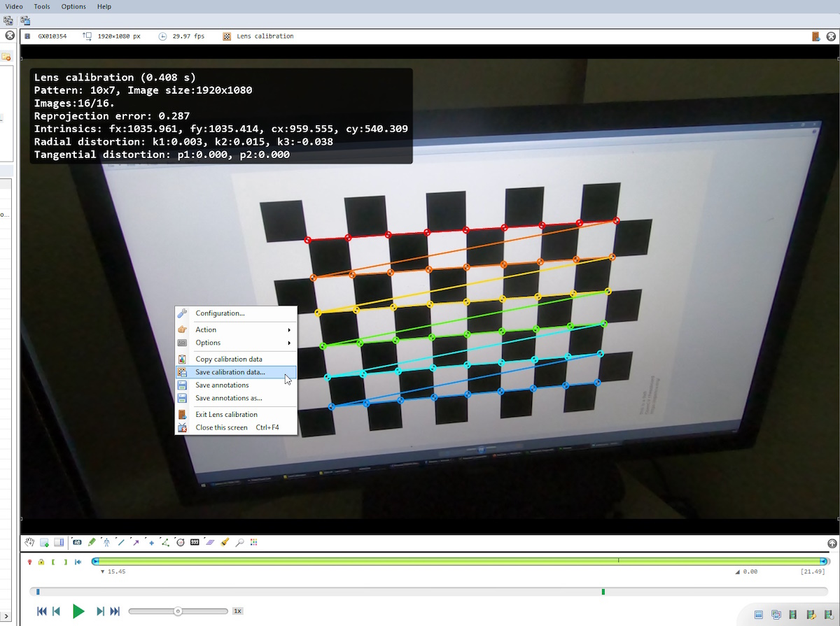Screen dimensions: 840x626
Task: Select Exit Lens calibration
Action: pyautogui.click(x=226, y=415)
